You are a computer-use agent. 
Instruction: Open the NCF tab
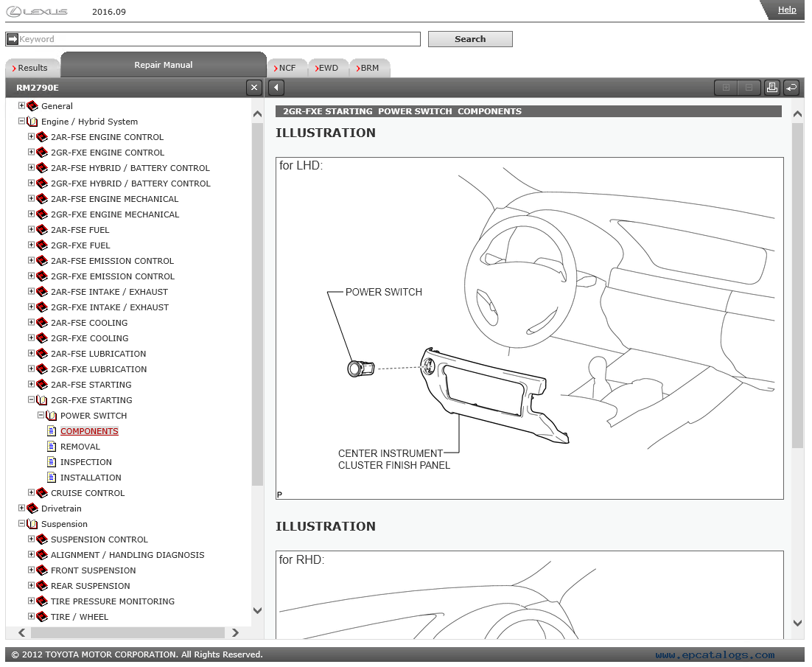click(x=287, y=68)
